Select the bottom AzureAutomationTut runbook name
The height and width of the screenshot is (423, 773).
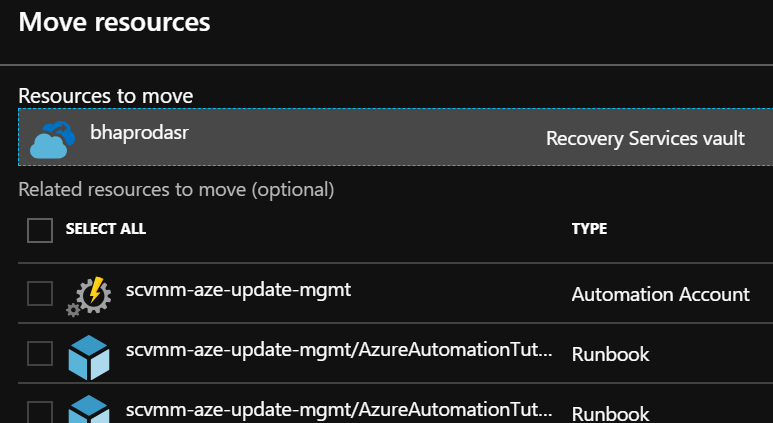click(x=338, y=409)
